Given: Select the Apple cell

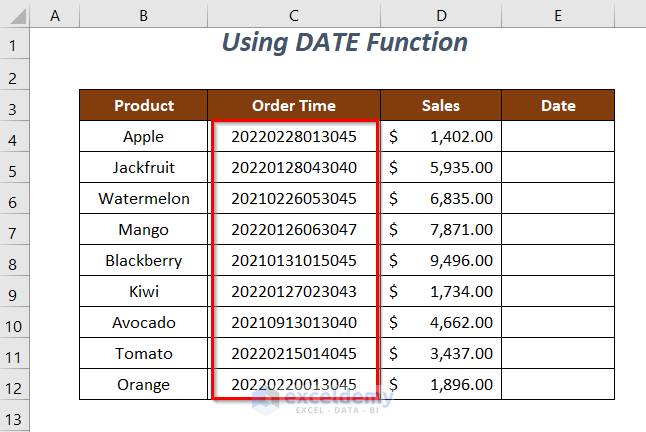Looking at the screenshot, I should click(x=144, y=137).
